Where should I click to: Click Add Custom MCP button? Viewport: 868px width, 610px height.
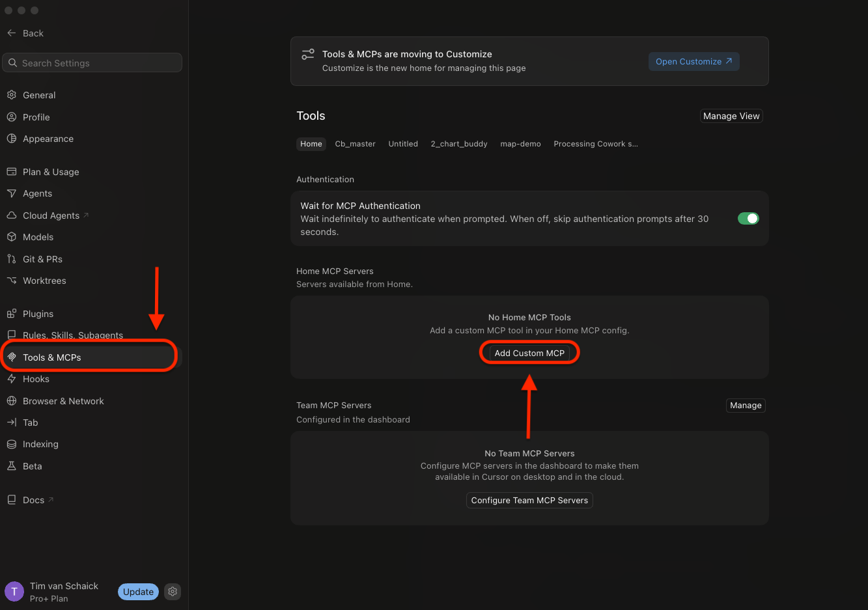pyautogui.click(x=529, y=353)
